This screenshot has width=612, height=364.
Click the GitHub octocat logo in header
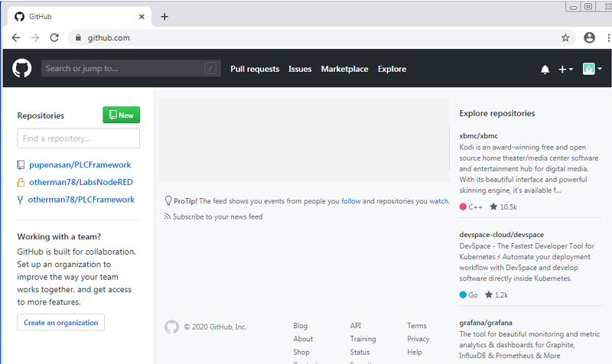point(22,68)
